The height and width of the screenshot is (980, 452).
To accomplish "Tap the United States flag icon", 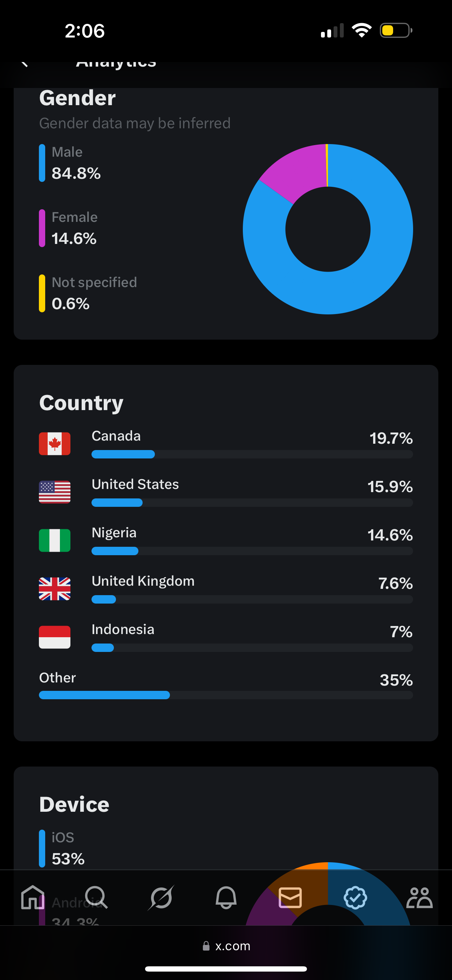I will point(55,492).
